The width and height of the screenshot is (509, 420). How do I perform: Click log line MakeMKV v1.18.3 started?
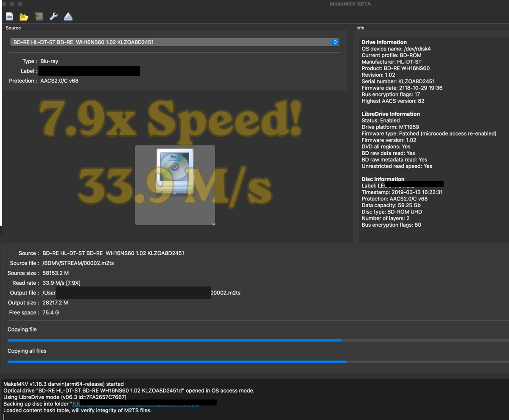[x=64, y=384]
